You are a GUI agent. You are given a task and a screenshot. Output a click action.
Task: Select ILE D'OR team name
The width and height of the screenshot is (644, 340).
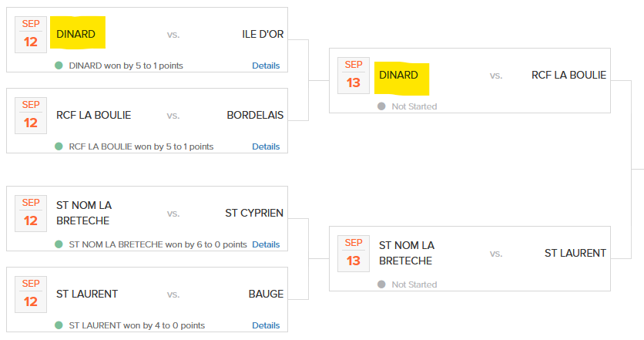click(x=263, y=34)
